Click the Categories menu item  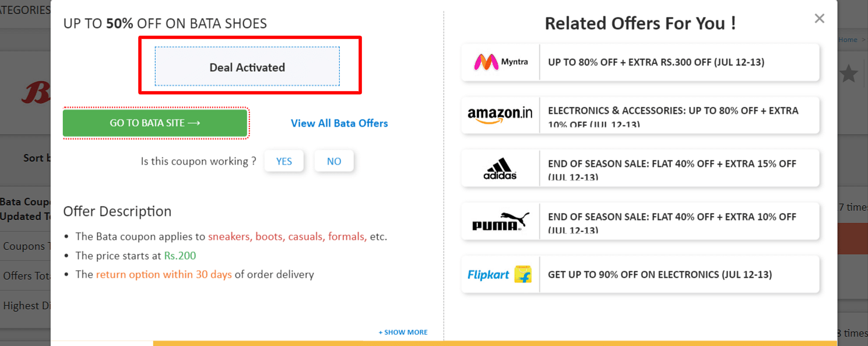25,10
